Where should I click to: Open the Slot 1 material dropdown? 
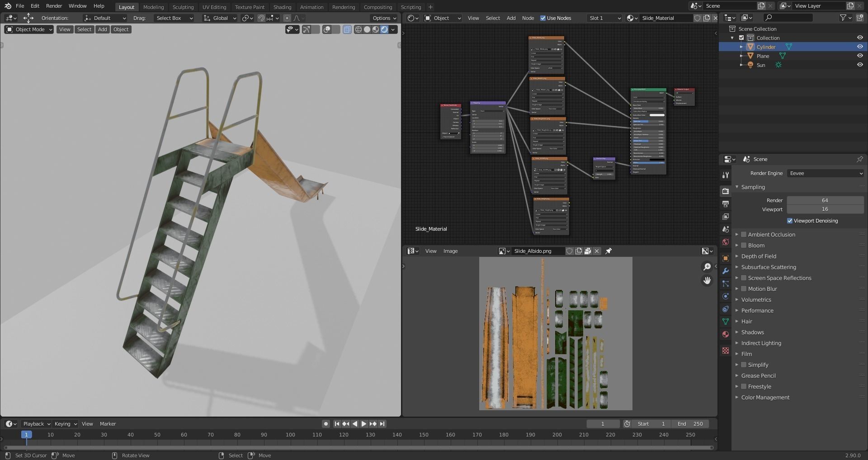pyautogui.click(x=605, y=18)
